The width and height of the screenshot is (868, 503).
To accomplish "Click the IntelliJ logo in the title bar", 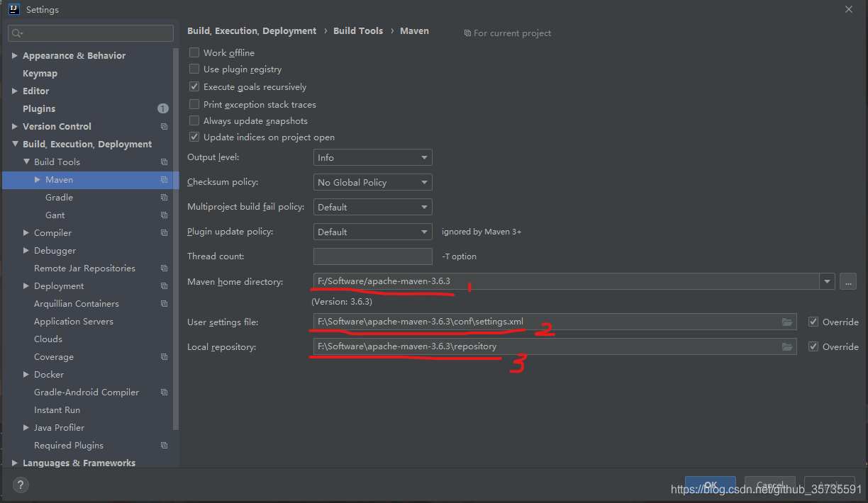I will coord(13,9).
